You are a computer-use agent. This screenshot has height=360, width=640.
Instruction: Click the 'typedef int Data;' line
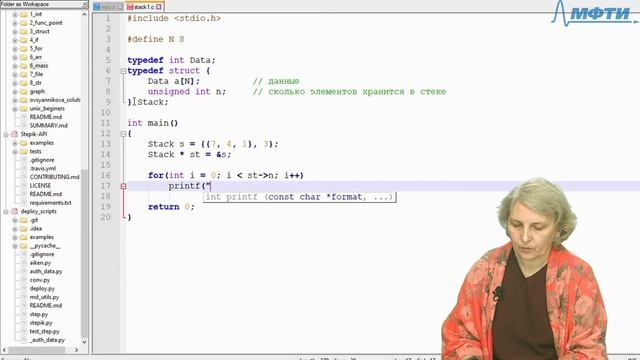[x=171, y=60]
